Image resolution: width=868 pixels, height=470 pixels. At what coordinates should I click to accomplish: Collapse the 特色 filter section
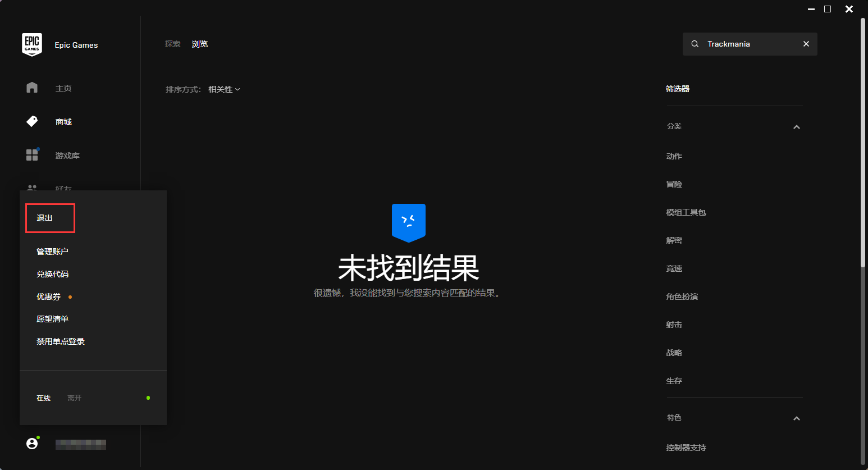tap(796, 418)
